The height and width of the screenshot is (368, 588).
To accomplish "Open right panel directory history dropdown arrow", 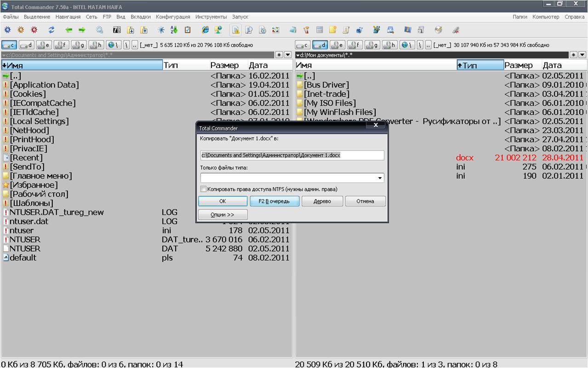I will coord(582,55).
